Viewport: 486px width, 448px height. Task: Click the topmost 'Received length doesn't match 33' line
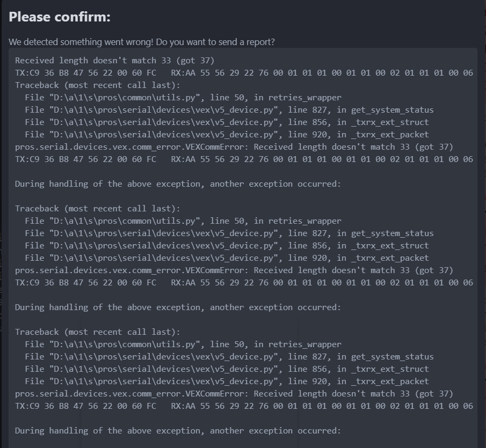pyautogui.click(x=115, y=61)
